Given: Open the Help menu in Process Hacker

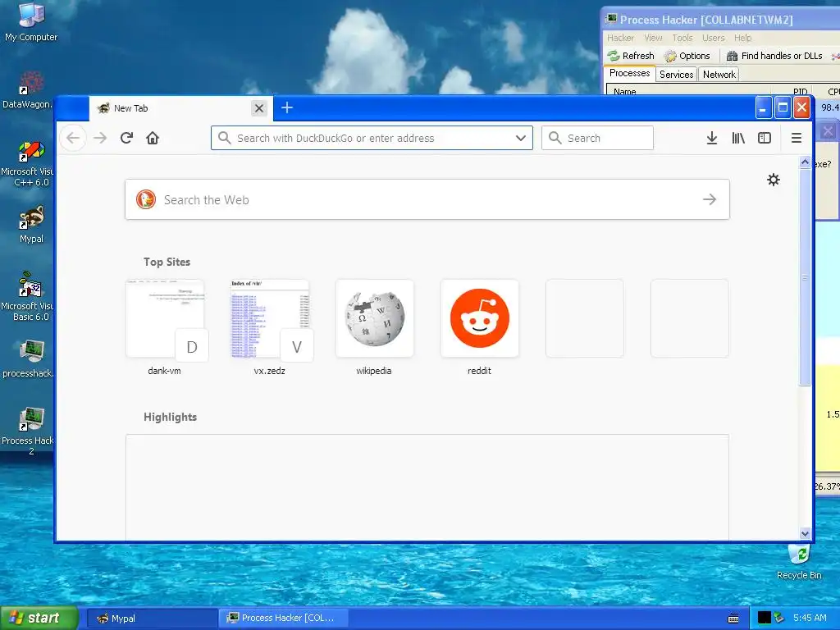Looking at the screenshot, I should 742,38.
